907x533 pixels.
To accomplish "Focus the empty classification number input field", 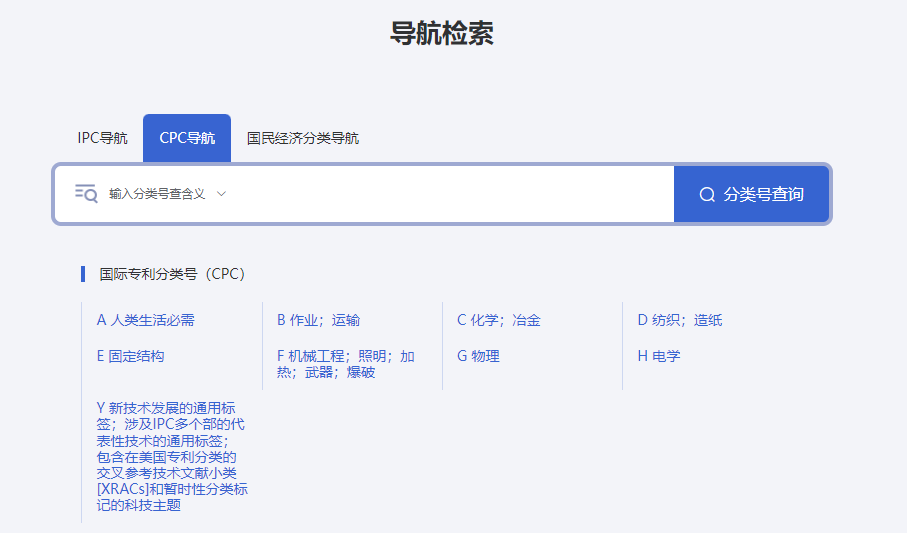I will [x=450, y=194].
